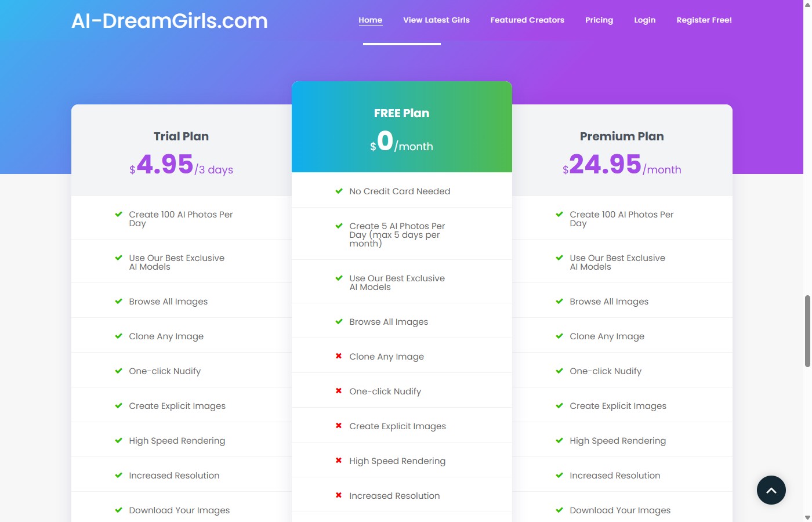Click the red X beside "Clone Any Image" in FREE Plan

[x=339, y=356]
